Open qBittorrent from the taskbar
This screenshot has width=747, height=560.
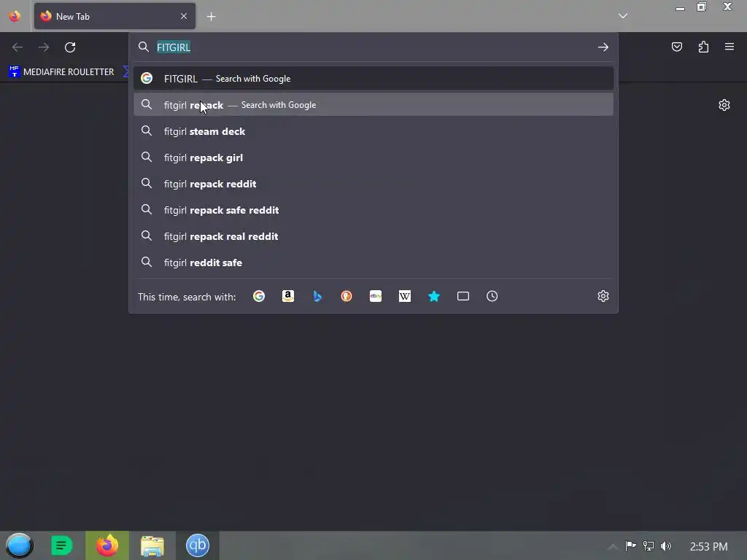(x=198, y=545)
